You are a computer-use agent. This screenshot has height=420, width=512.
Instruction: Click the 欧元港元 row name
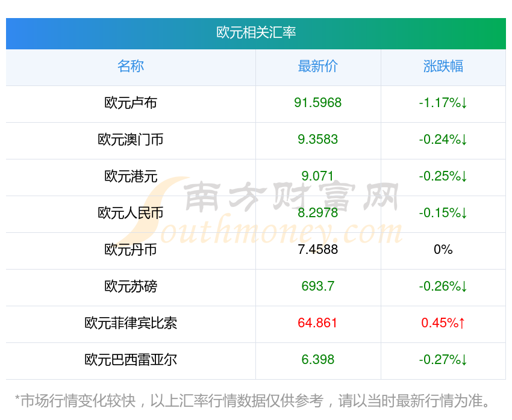tap(131, 176)
